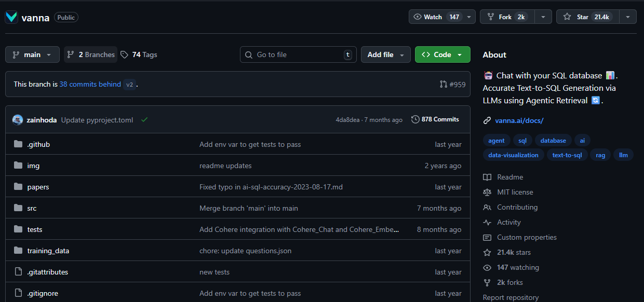
Task: Open the Readme sidebar link
Action: click(x=503, y=177)
